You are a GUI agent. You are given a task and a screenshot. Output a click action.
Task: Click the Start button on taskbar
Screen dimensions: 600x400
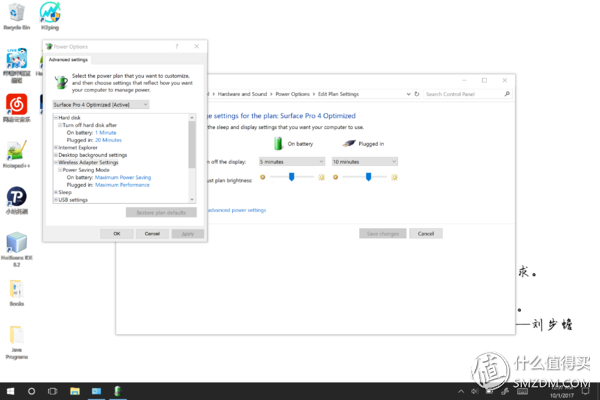(10, 391)
